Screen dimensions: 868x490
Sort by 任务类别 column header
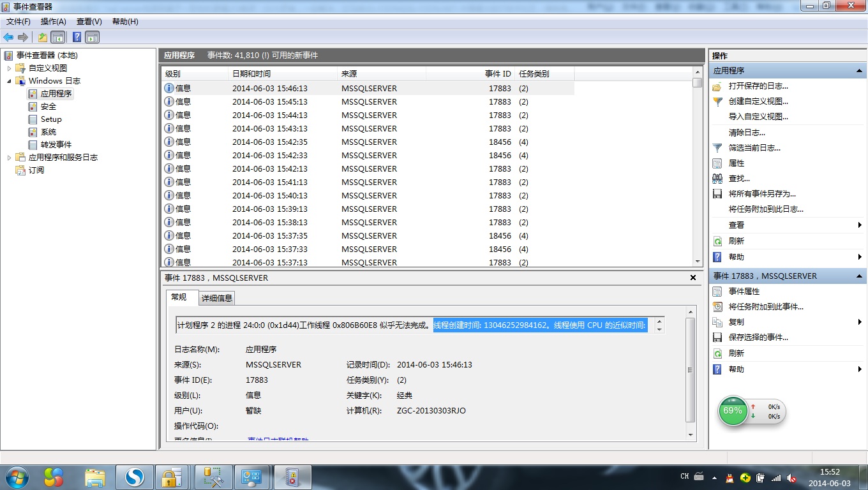(544, 74)
